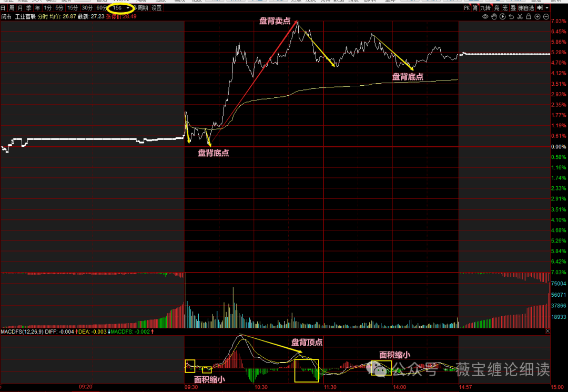This screenshot has height=392, width=568.
Task: Open the 多周期 multi-period view
Action: 140,7
